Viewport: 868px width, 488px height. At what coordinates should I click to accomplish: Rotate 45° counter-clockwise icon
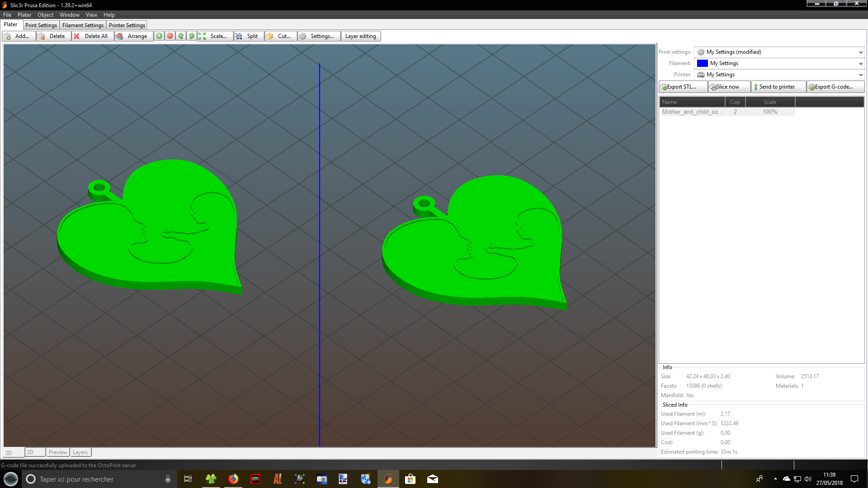coord(181,36)
